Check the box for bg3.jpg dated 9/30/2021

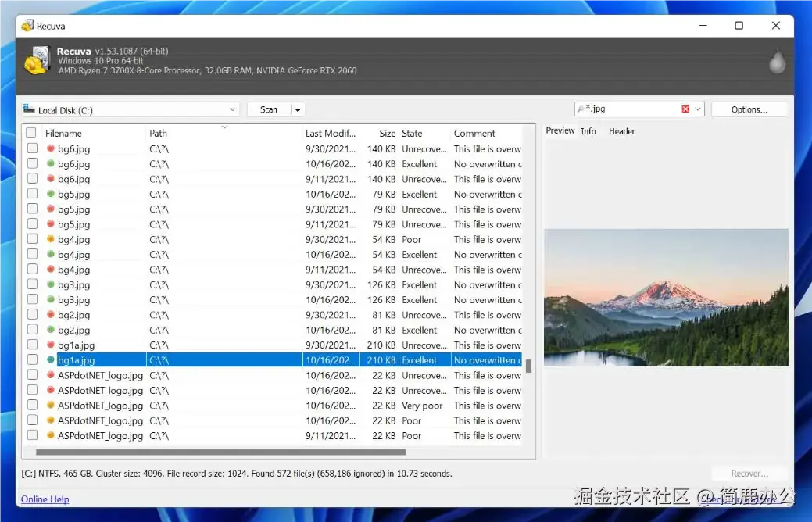(32, 284)
